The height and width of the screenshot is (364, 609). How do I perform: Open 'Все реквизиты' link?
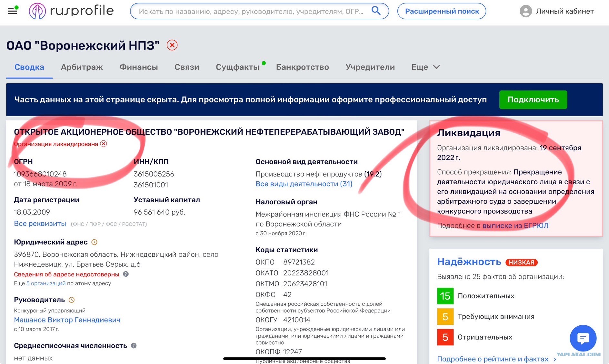40,224
